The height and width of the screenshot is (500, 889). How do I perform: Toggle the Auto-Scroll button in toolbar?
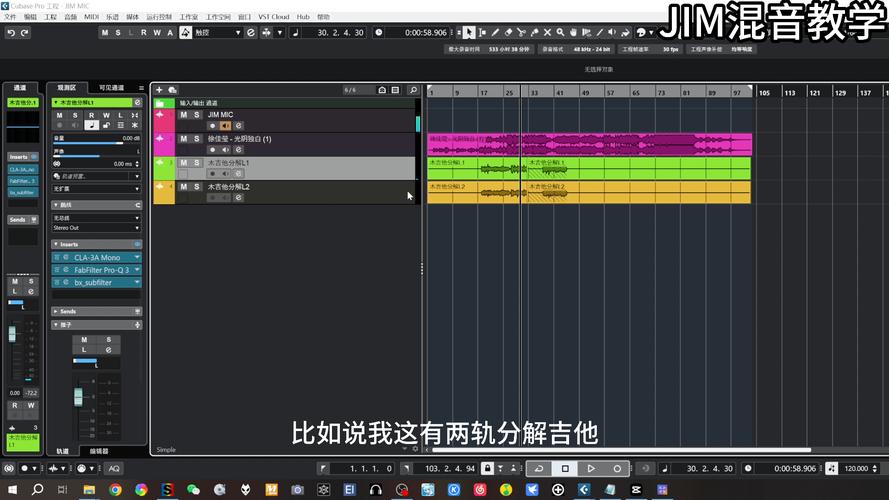tap(266, 33)
